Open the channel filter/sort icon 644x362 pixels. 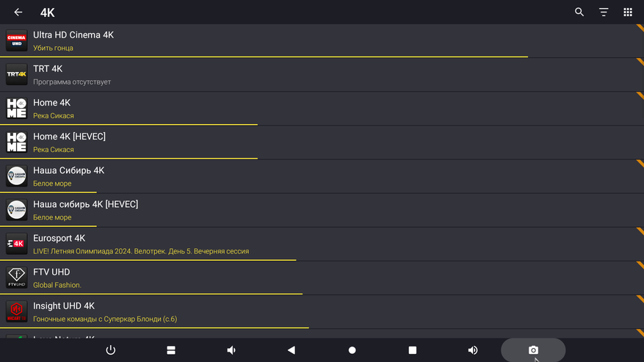604,12
